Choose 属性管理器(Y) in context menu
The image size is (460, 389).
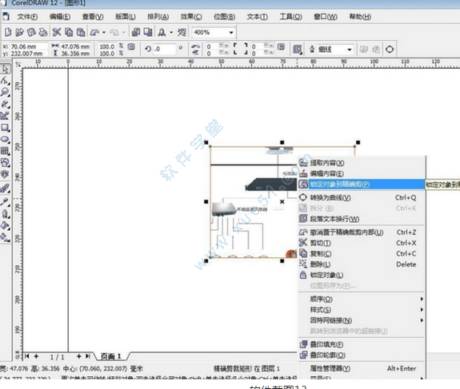pos(362,368)
